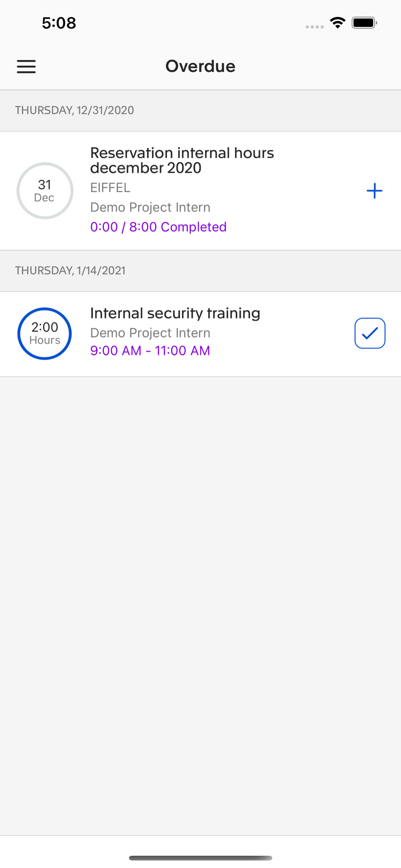Tap the Overdue screen title
The image size is (401, 868).
click(200, 66)
